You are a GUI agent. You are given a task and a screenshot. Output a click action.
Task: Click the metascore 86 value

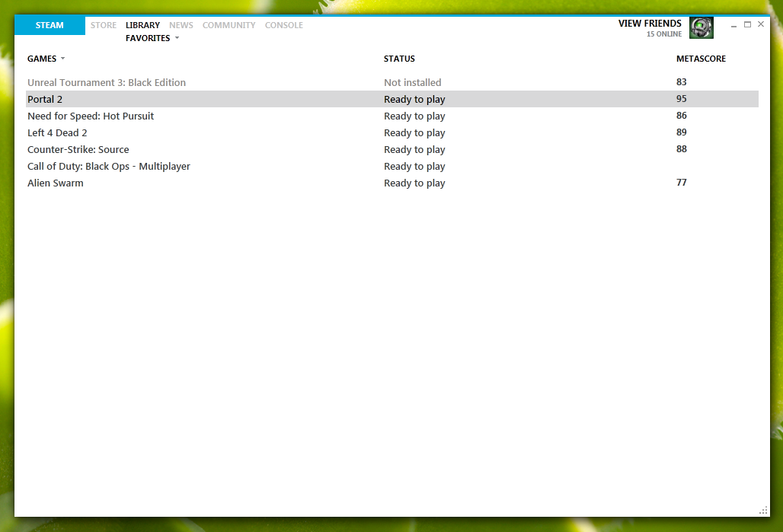682,115
